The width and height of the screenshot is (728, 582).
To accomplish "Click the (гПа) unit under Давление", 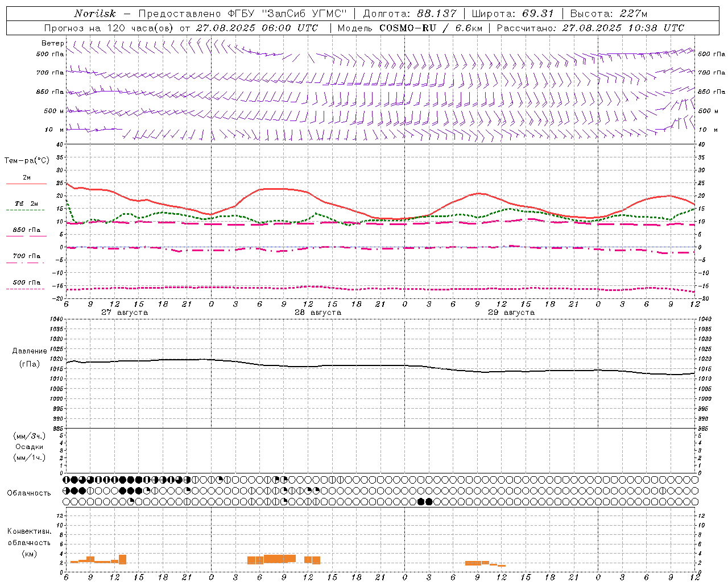I will pyautogui.click(x=29, y=364).
